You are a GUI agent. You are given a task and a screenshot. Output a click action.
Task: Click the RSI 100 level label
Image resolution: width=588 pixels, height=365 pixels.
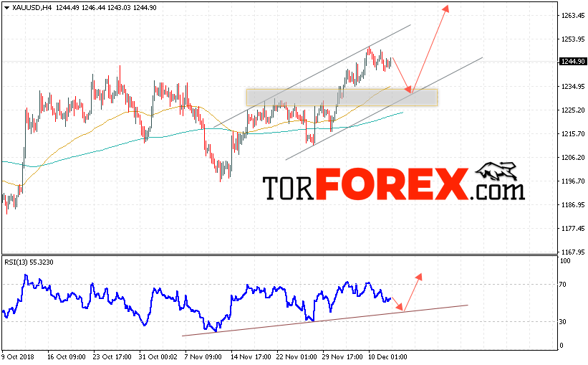coord(565,260)
